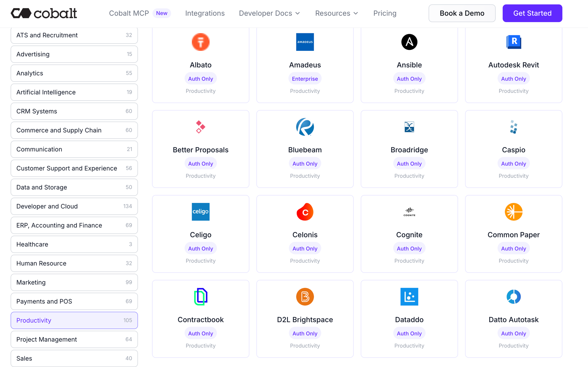Image resolution: width=588 pixels, height=367 pixels.
Task: Filter by ERP, Accounting and Finance
Action: click(x=74, y=225)
